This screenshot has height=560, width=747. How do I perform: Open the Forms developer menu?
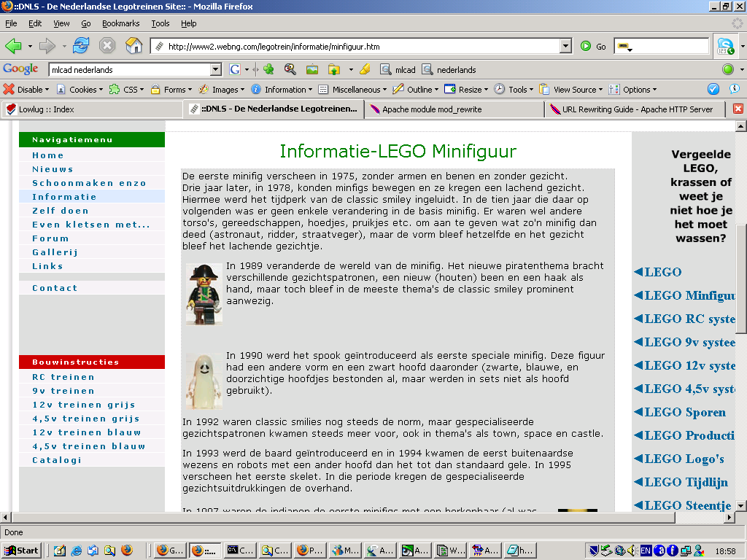coord(171,90)
